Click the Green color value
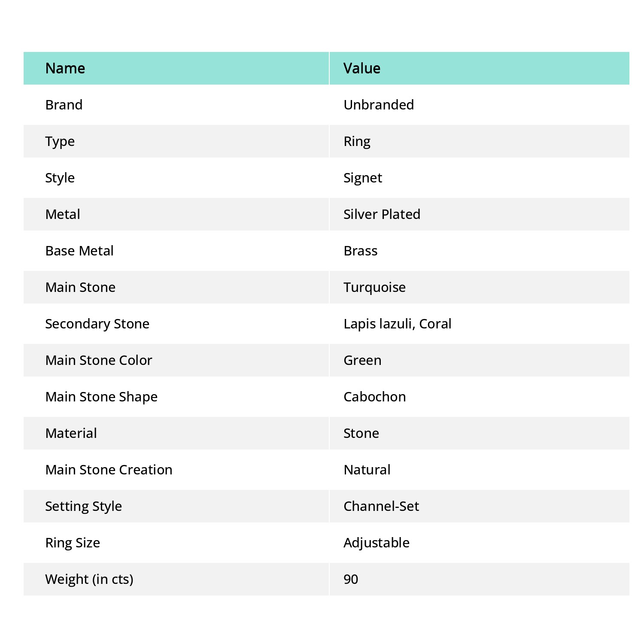Screen dimensions: 644x644 click(x=362, y=360)
